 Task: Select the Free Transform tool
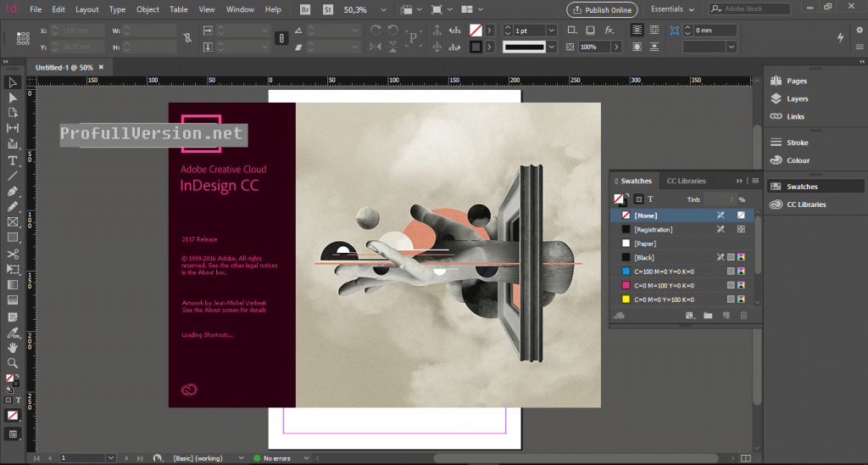click(x=12, y=269)
